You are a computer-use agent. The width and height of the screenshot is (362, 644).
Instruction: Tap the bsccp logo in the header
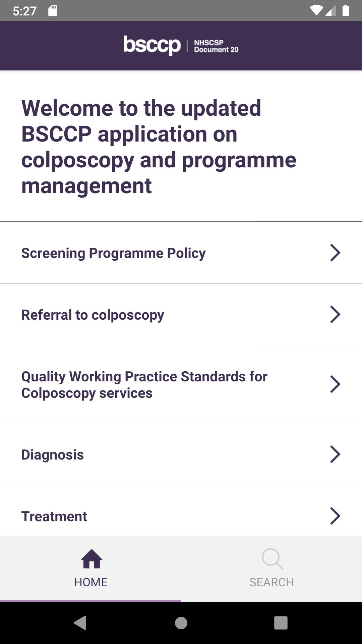click(152, 46)
